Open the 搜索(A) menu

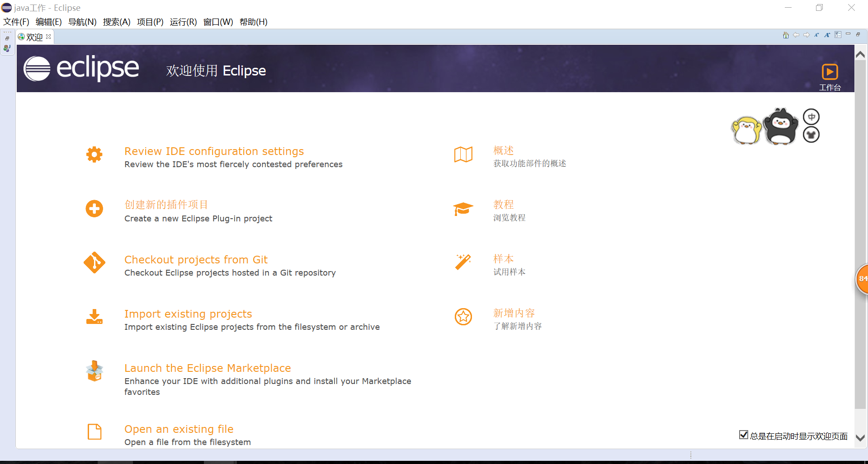tap(117, 22)
